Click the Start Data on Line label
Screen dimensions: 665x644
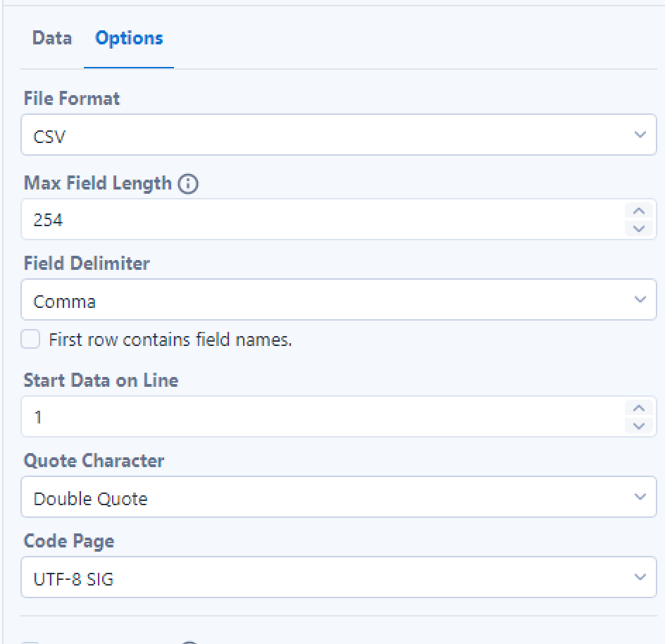101,380
